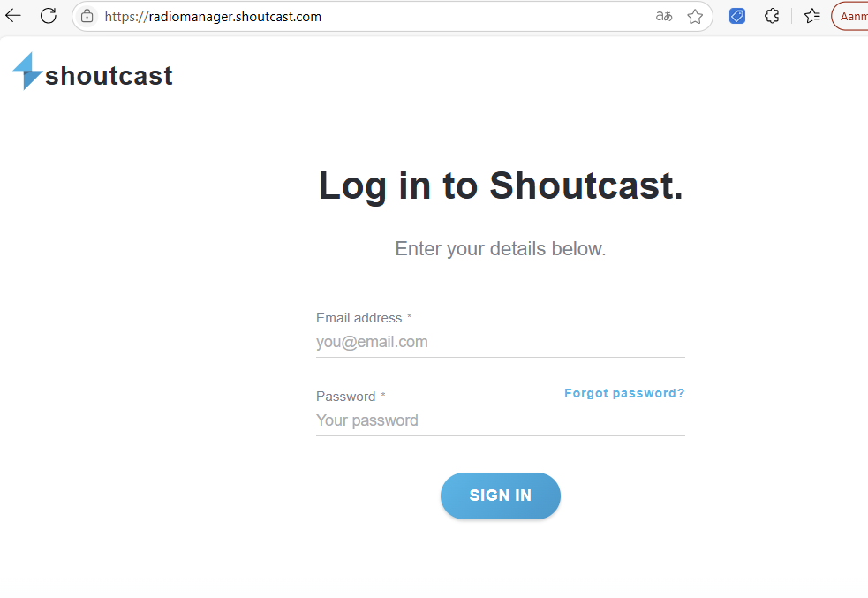Screen dimensions: 868x598
Task: Add page to favorites with star icon
Action: (x=695, y=17)
